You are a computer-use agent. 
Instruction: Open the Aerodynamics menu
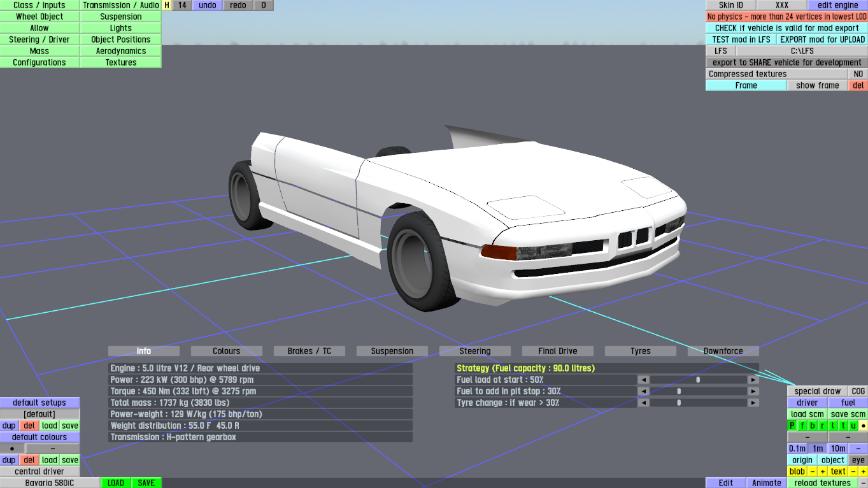[121, 51]
